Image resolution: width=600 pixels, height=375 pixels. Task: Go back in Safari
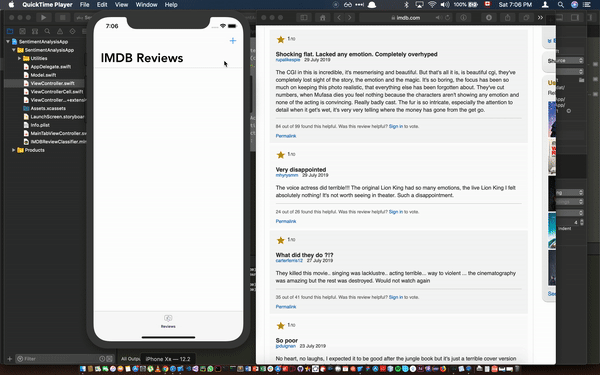(339, 18)
